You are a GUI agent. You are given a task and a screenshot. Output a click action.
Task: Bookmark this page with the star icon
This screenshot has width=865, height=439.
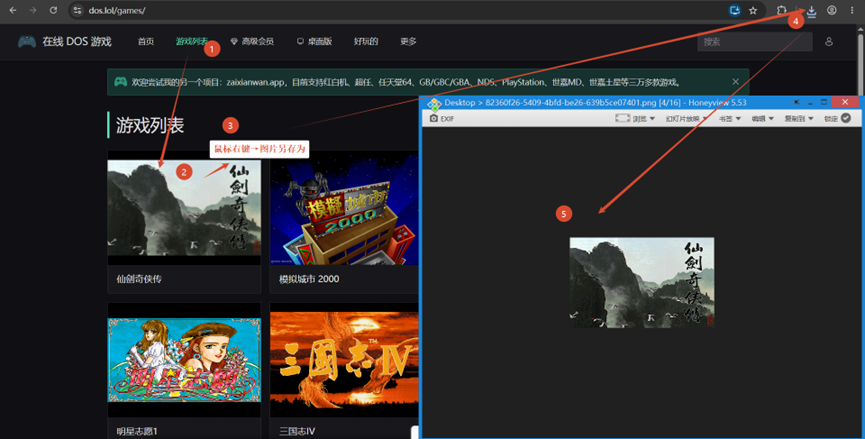click(753, 10)
